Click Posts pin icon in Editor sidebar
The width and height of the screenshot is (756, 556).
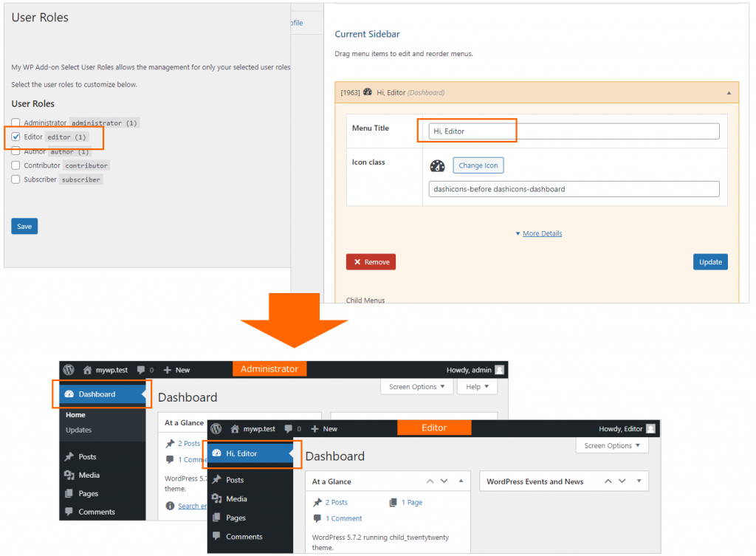217,480
